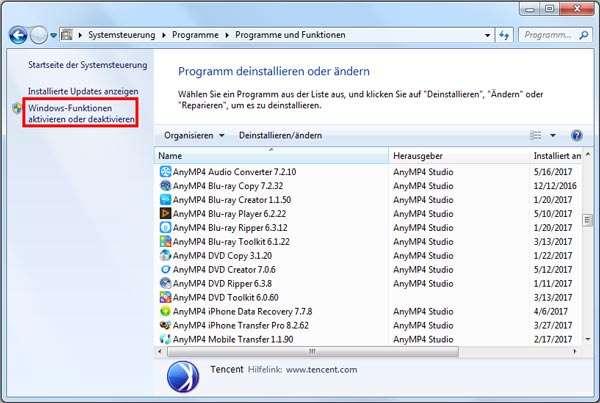Expand the address bar history dropdown
The width and height of the screenshot is (600, 403).
pos(488,35)
